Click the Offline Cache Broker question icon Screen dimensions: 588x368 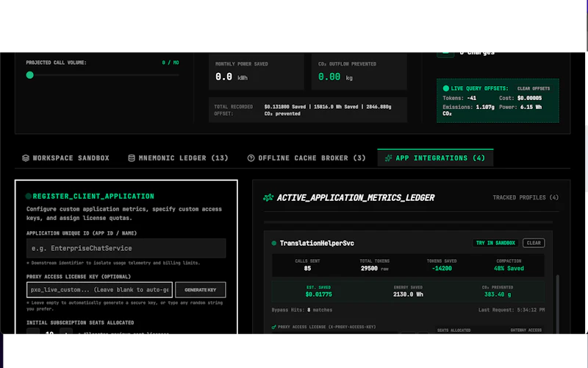pos(251,158)
